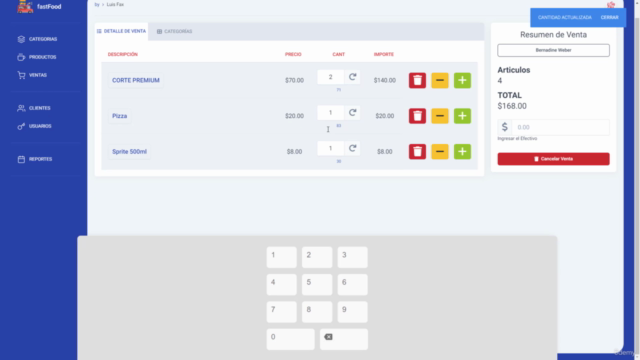Image resolution: width=640 pixels, height=360 pixels.
Task: Click the $168.00 total amount
Action: 512,106
